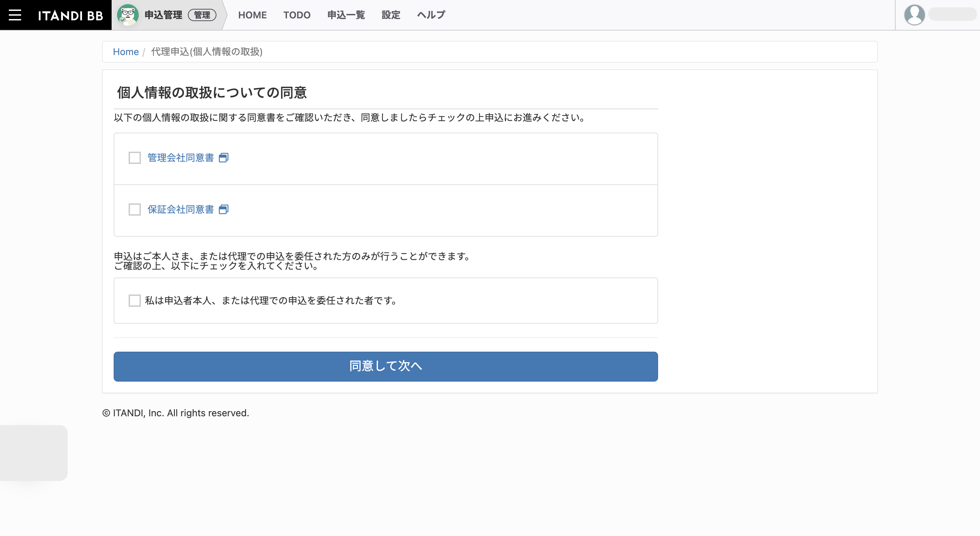Check the 管理会社同意書 checkbox
This screenshot has height=536, width=980.
[135, 158]
